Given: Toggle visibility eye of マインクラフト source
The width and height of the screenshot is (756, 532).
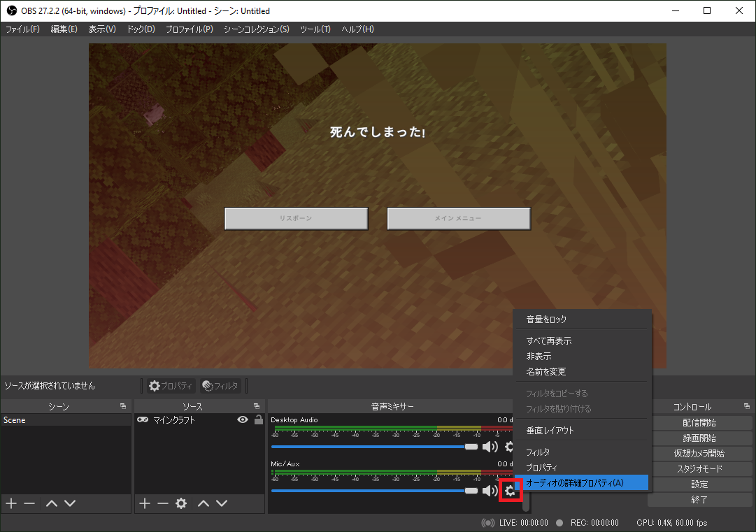Looking at the screenshot, I should [243, 420].
